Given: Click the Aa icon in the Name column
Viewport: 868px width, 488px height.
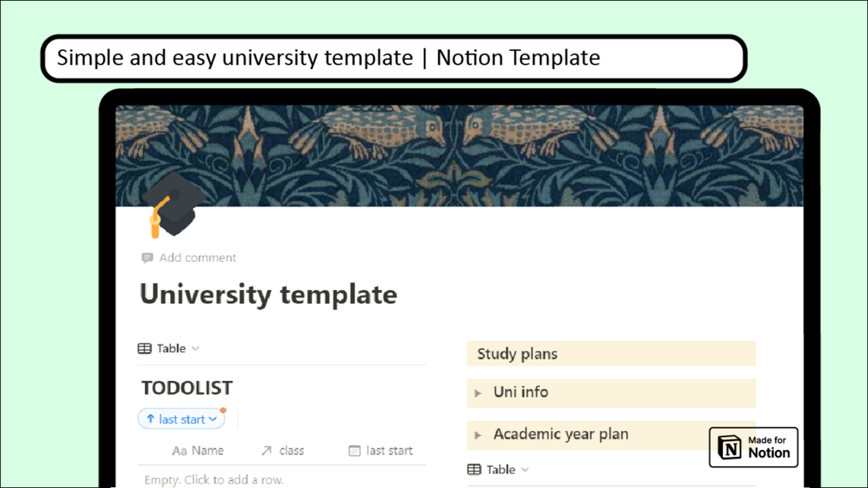Looking at the screenshot, I should point(180,450).
